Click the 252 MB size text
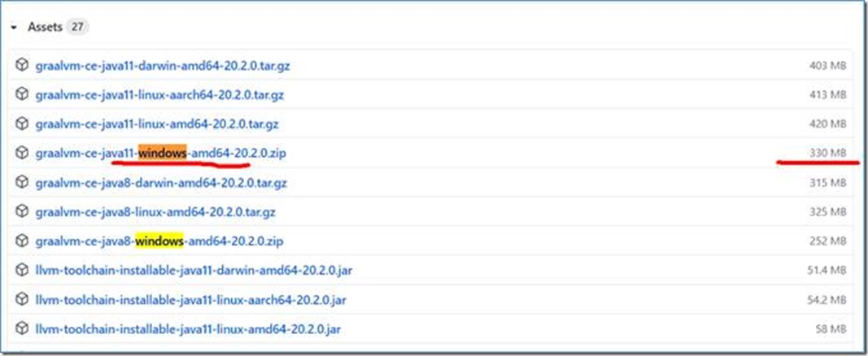The image size is (868, 356). click(x=827, y=241)
